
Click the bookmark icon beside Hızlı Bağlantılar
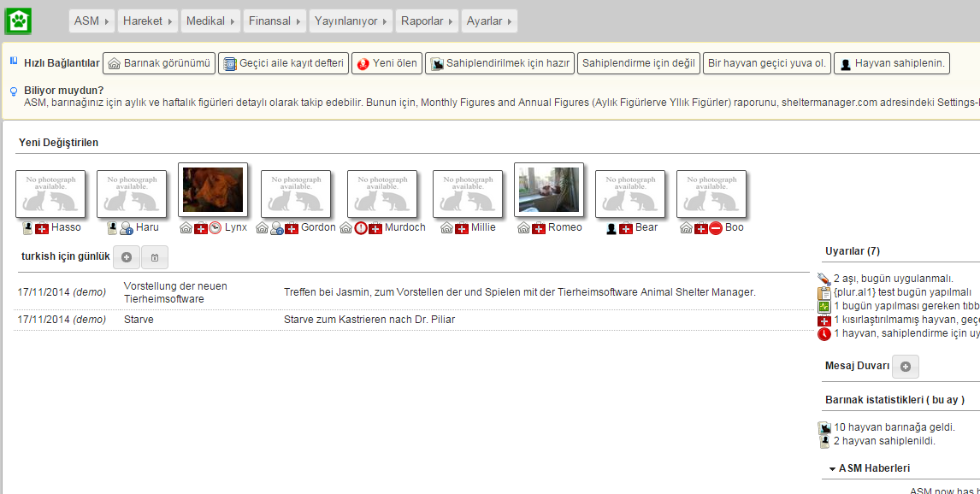14,62
